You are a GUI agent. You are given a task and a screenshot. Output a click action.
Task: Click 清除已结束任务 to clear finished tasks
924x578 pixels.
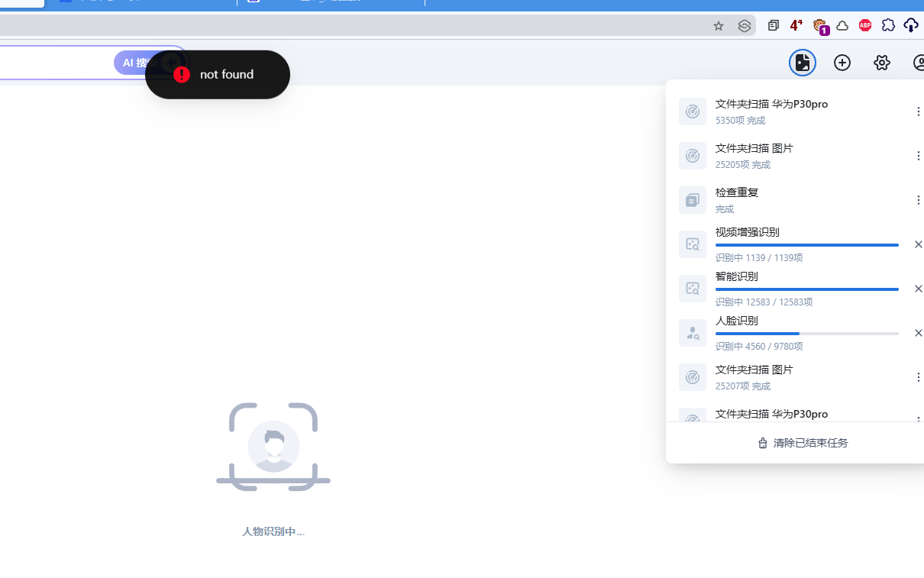click(803, 443)
